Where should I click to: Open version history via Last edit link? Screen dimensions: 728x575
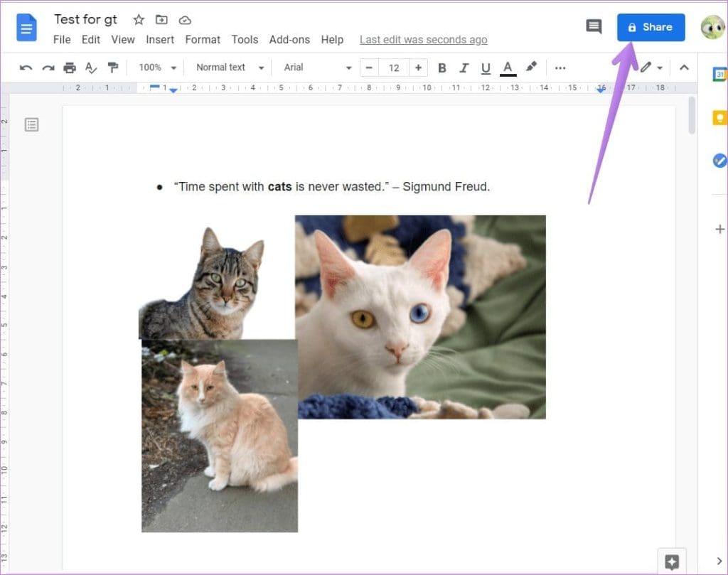pos(423,40)
